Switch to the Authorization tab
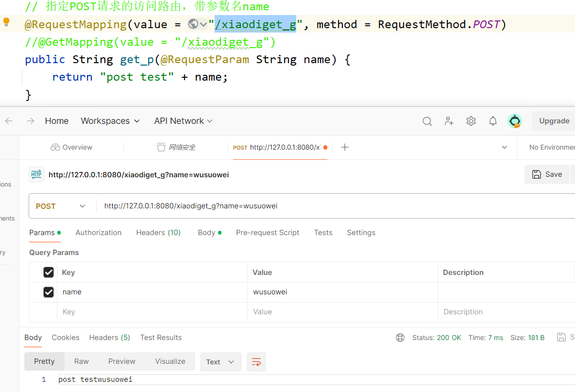The image size is (575, 392). tap(99, 233)
